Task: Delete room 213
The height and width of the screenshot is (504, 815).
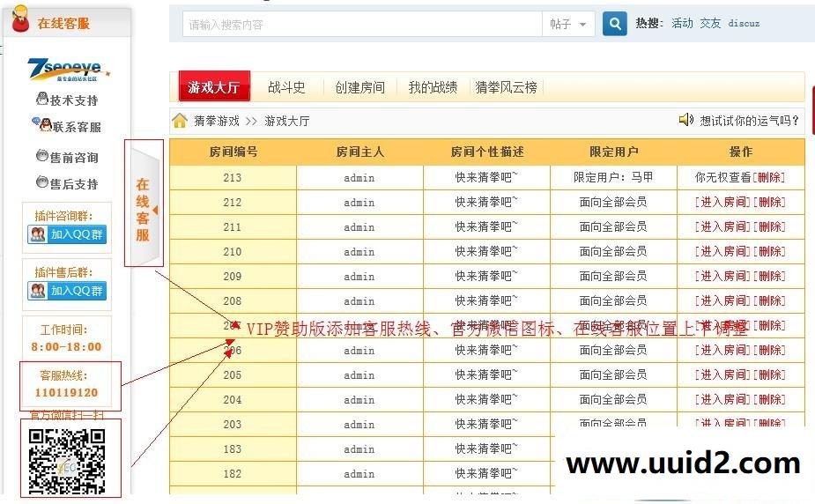Action: coord(768,177)
